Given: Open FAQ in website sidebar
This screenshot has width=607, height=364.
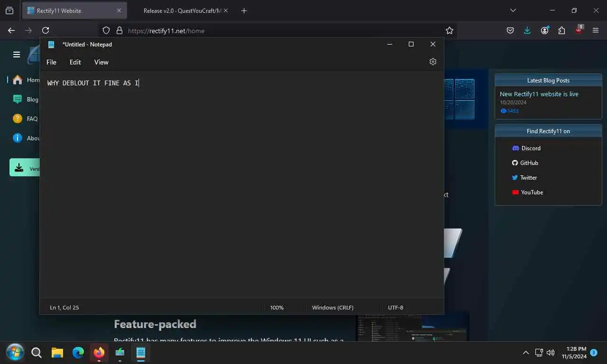Looking at the screenshot, I should (x=26, y=118).
